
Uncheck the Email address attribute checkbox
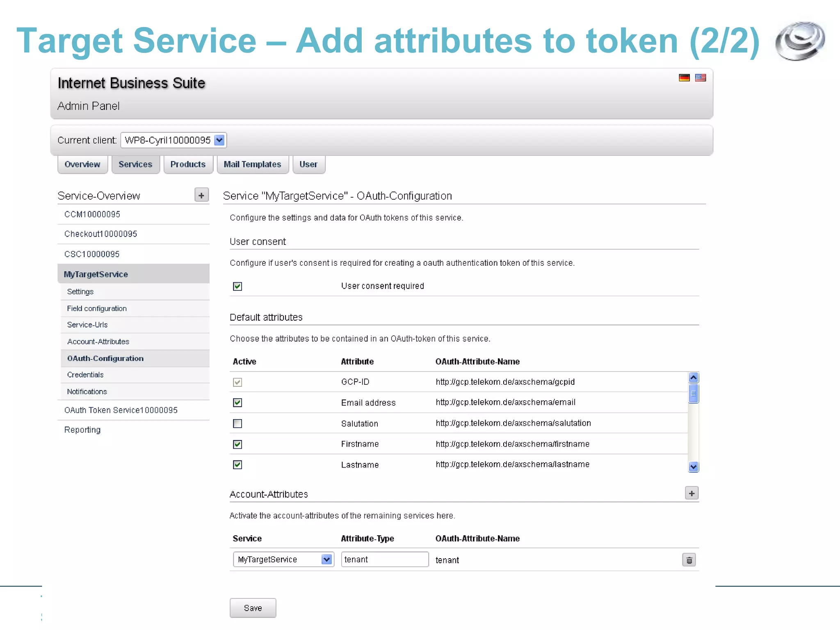click(237, 403)
